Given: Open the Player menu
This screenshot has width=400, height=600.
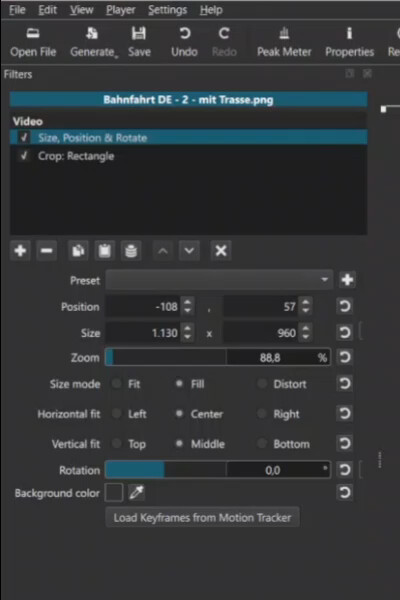Looking at the screenshot, I should tap(121, 10).
